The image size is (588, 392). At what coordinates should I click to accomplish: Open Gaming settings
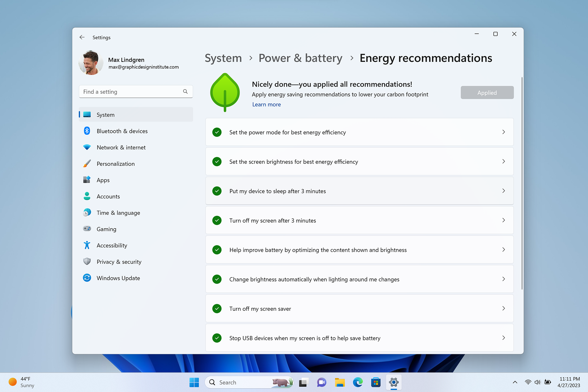(x=106, y=229)
